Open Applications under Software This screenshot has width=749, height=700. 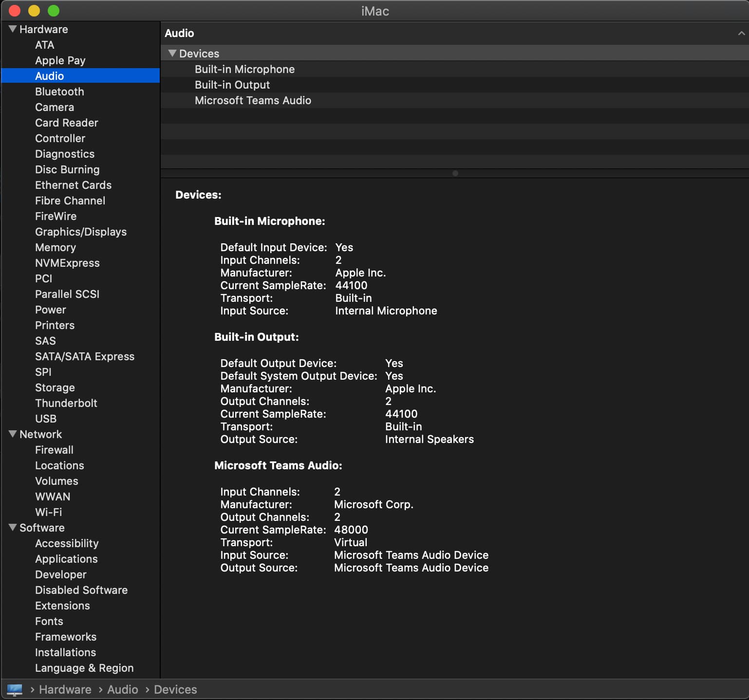(66, 559)
